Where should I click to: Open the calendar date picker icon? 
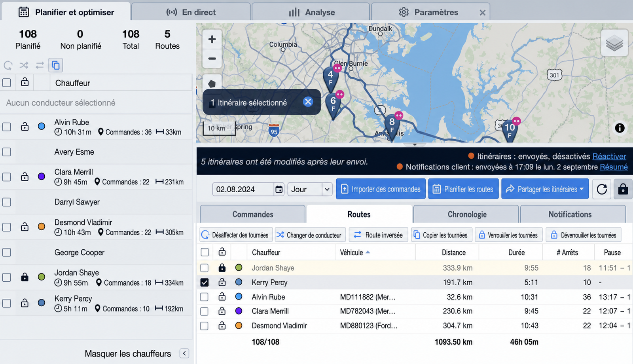click(279, 189)
